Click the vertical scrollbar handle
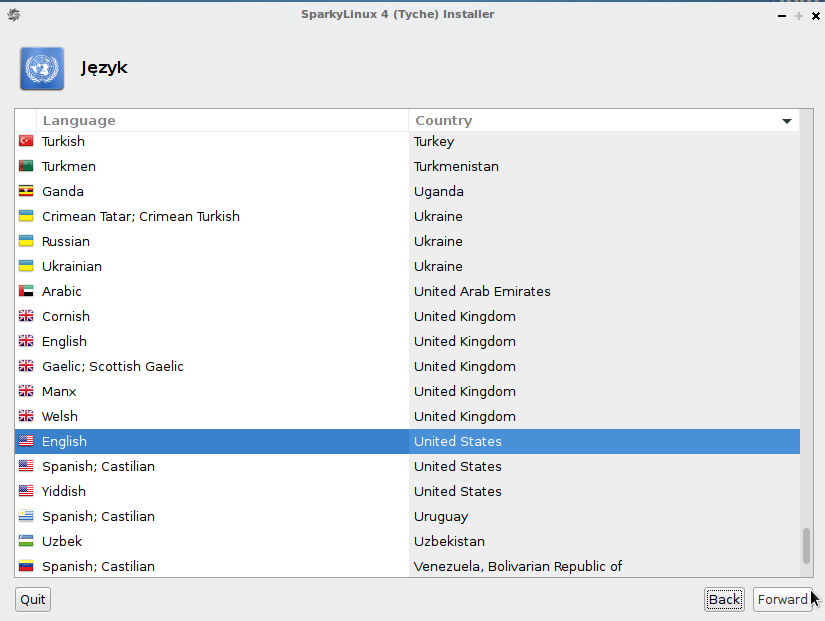Screen dimensions: 825x621 (x=806, y=546)
